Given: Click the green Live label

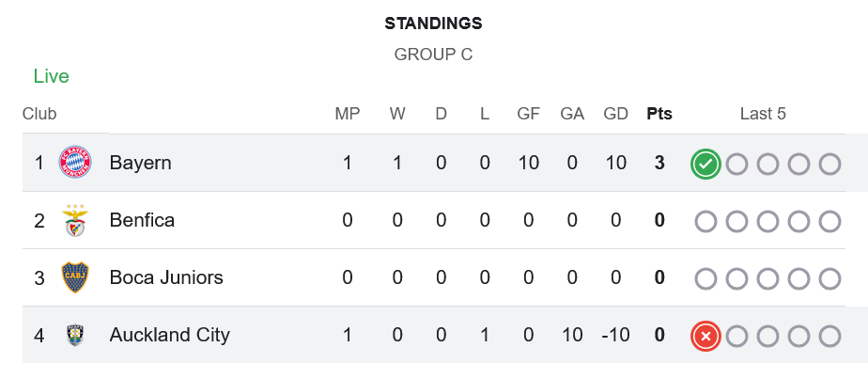Looking at the screenshot, I should pyautogui.click(x=51, y=76).
